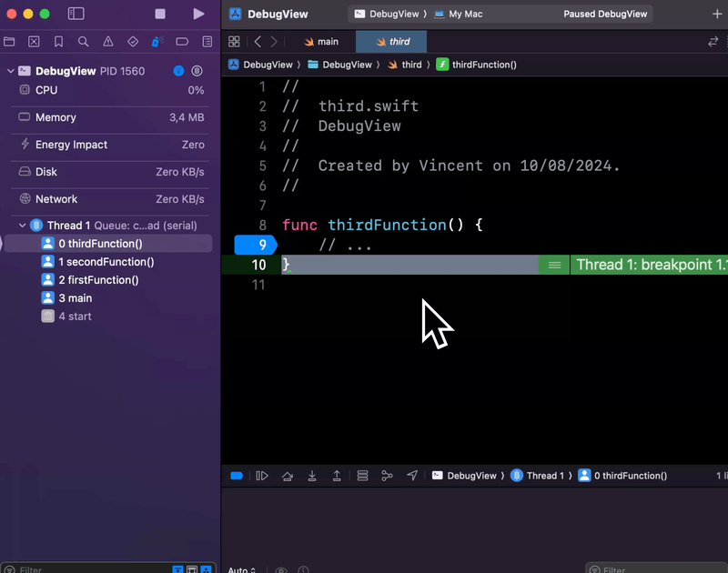The width and height of the screenshot is (728, 573).
Task: Click DebugView in debug bar path
Action: point(464,476)
